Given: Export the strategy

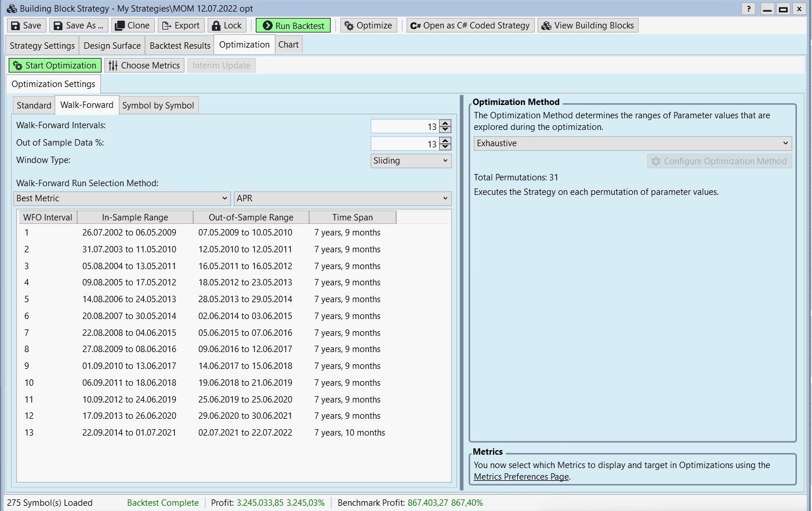Looking at the screenshot, I should [181, 26].
